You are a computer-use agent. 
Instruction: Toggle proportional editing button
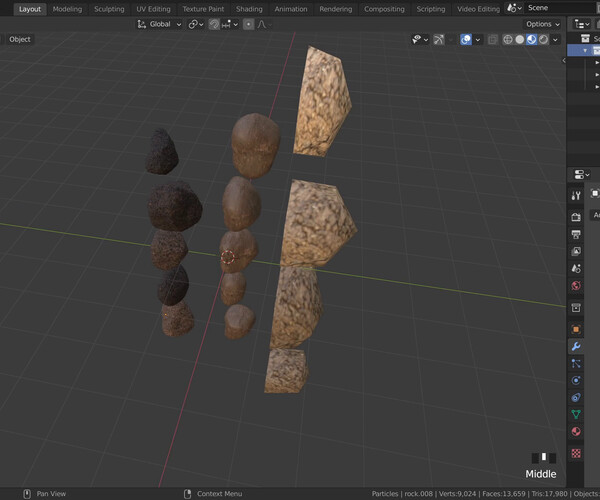[x=248, y=24]
